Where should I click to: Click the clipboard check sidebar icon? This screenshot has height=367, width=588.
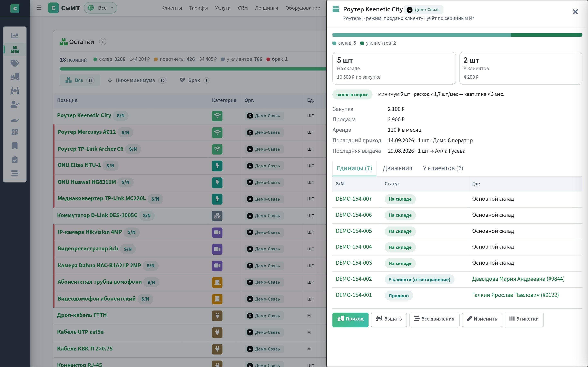click(15, 160)
